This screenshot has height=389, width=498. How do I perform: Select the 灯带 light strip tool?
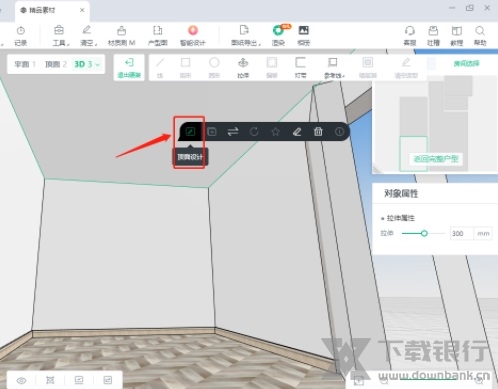click(300, 68)
